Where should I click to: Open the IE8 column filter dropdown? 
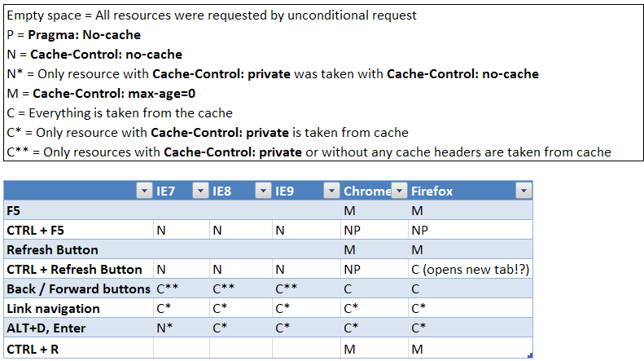click(263, 191)
